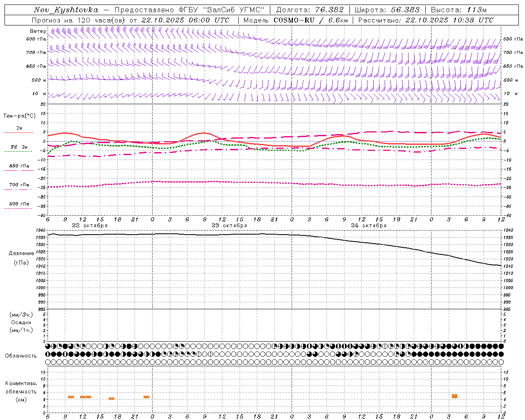Click the '23 октября' date label

point(229,226)
